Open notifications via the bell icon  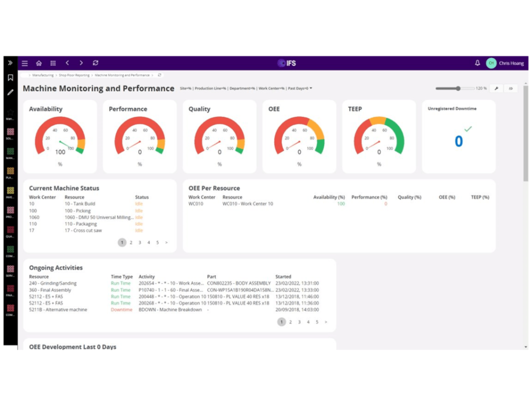pyautogui.click(x=477, y=63)
